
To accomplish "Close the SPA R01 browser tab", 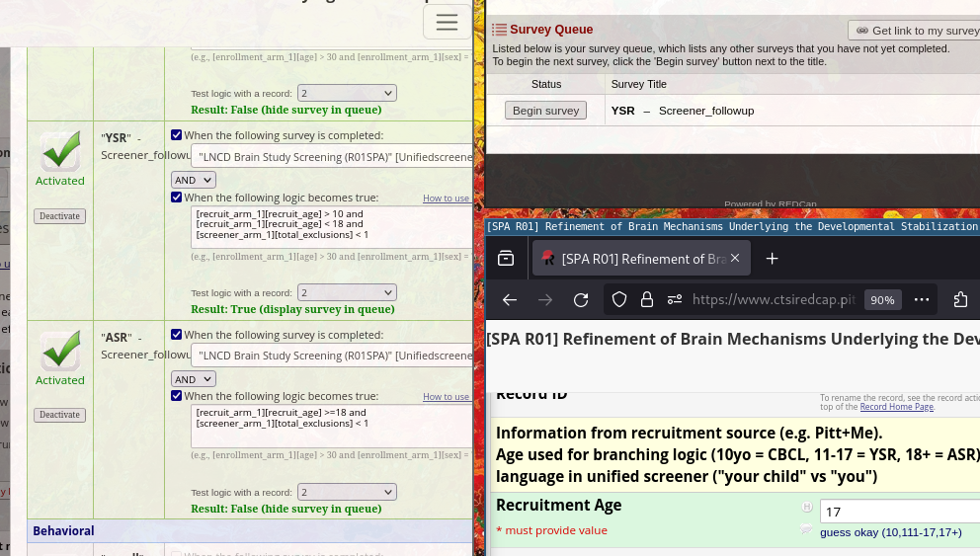I will (735, 259).
